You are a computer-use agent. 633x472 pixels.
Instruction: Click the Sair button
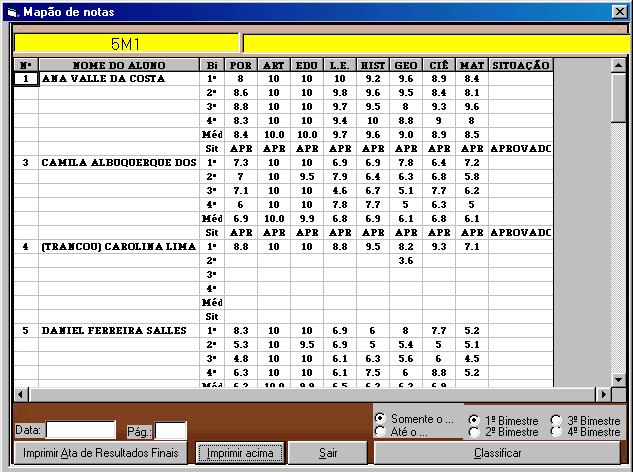[328, 453]
